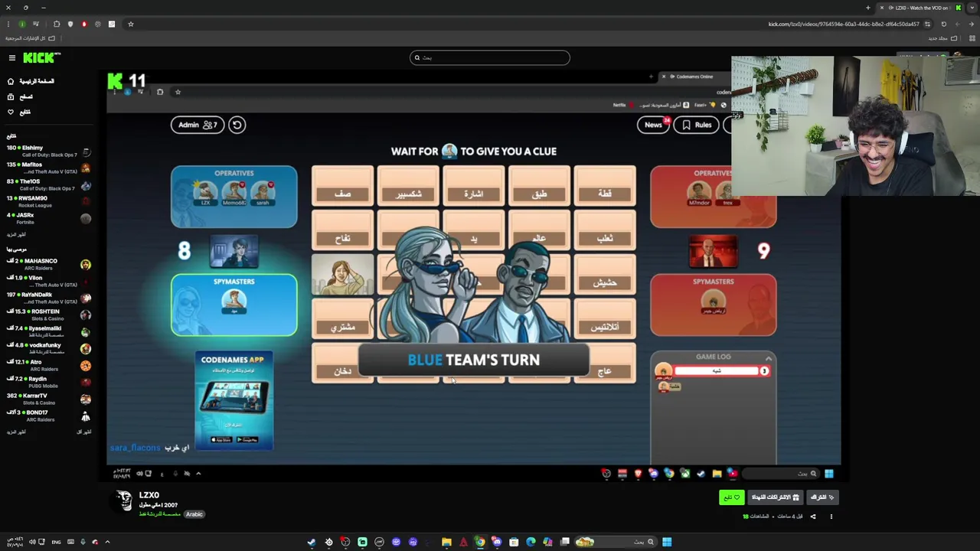Click the Codenames App promo banner
Screen dimensions: 980x551
[x=234, y=400]
